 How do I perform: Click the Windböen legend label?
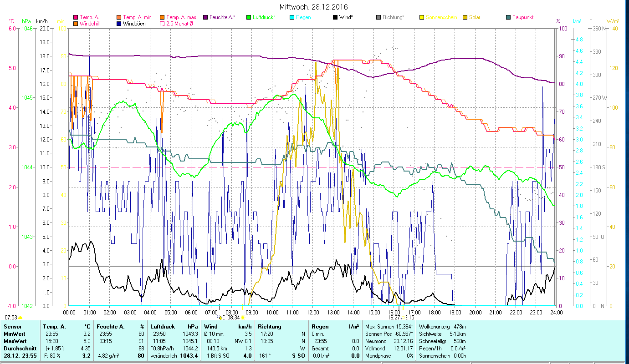pos(134,23)
